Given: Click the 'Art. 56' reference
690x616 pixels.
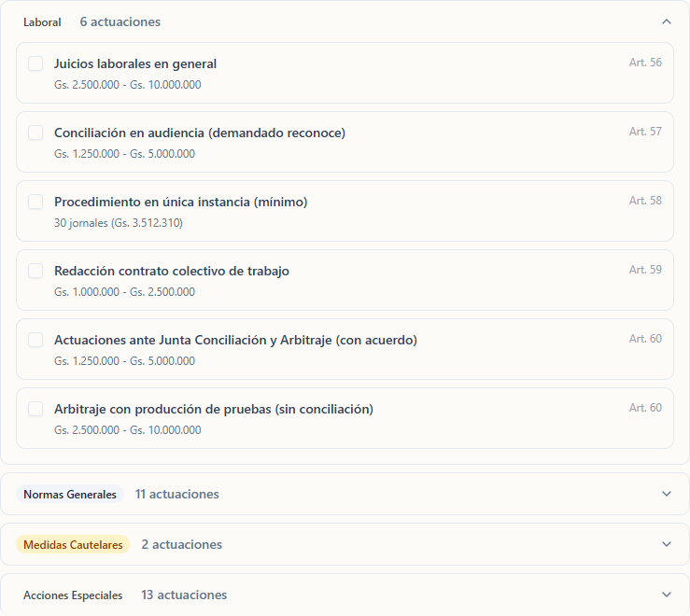Looking at the screenshot, I should point(645,63).
